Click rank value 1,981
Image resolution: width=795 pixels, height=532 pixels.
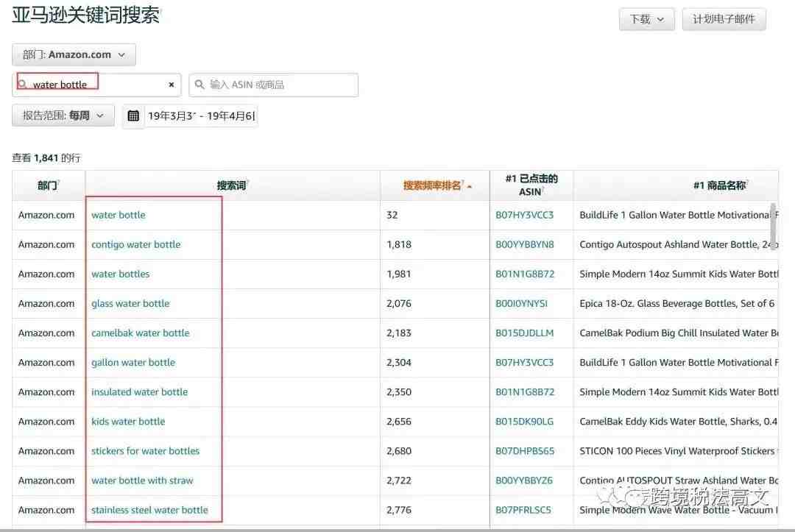click(399, 274)
